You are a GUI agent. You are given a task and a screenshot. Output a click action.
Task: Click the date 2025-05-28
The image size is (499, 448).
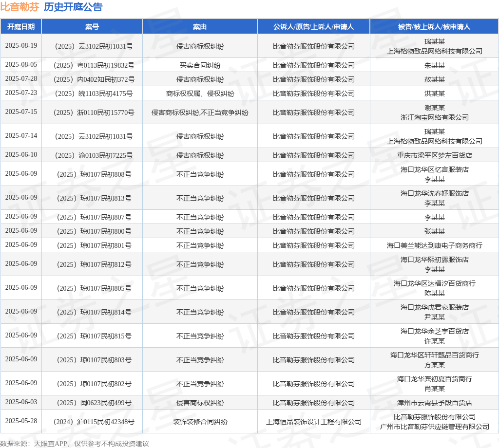(x=21, y=421)
